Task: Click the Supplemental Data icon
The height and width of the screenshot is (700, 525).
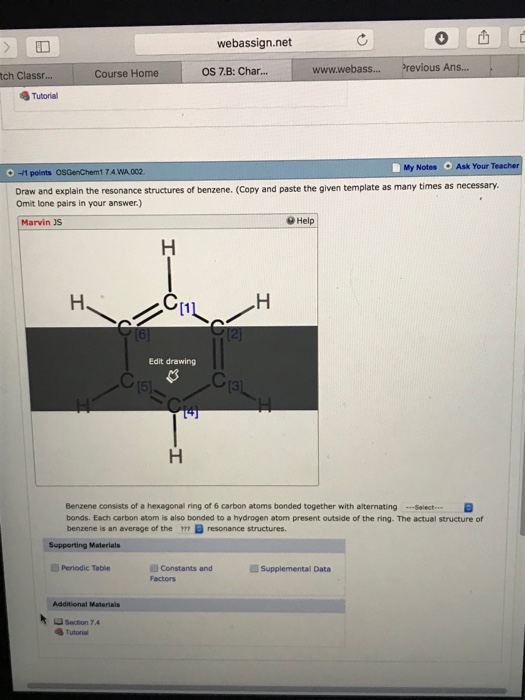Action: (x=254, y=569)
